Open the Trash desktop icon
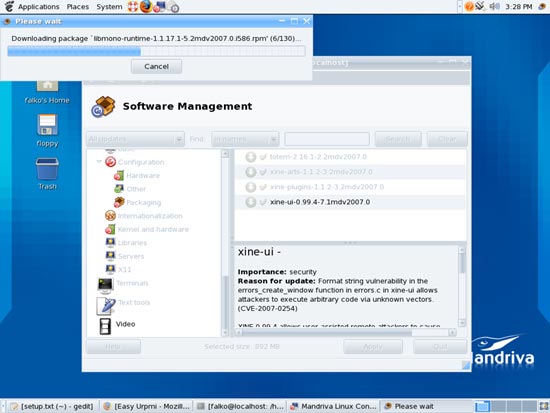Viewport: 550px width, 413px height. pos(47,169)
